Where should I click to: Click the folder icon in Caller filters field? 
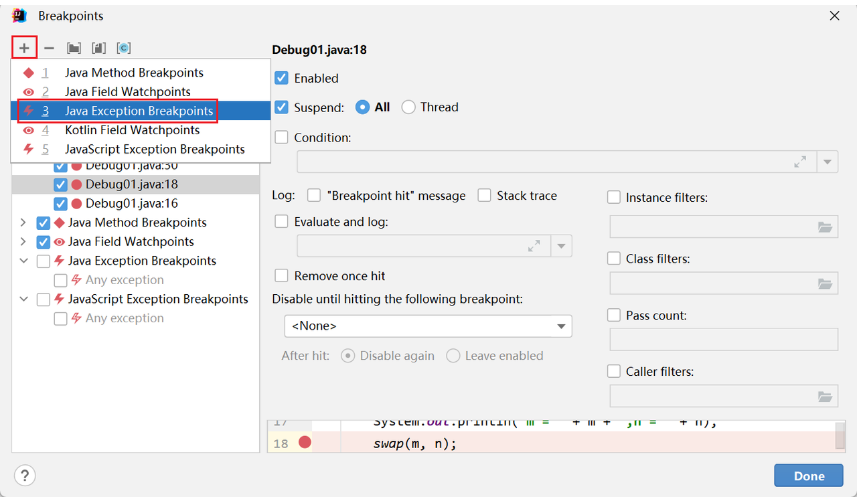pos(825,396)
